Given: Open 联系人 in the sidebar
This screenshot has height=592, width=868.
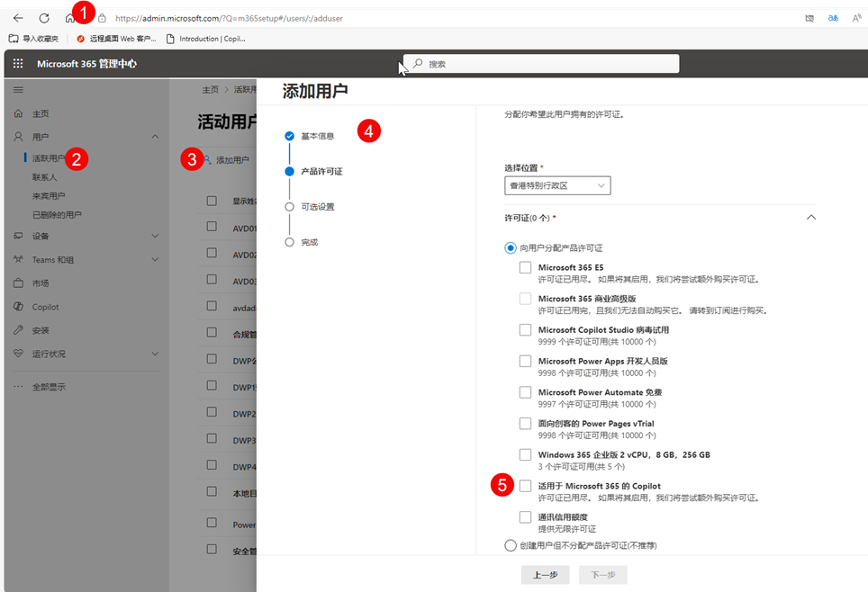Looking at the screenshot, I should point(45,177).
